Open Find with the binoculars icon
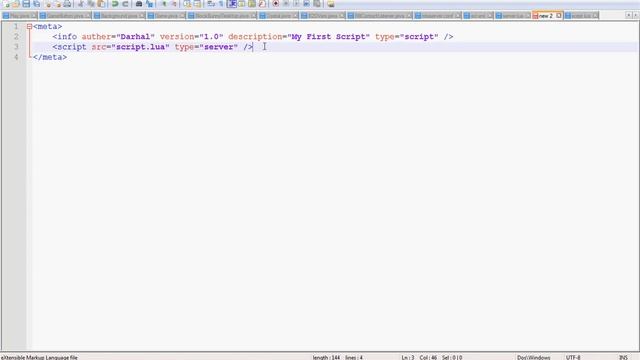Screen dimensions: 640x360 (139, 4)
